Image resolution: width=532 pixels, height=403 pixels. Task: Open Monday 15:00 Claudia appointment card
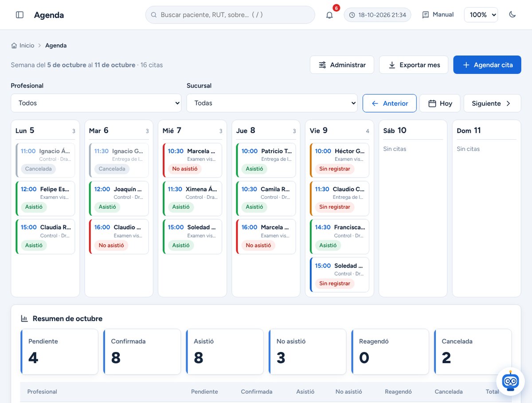[45, 237]
